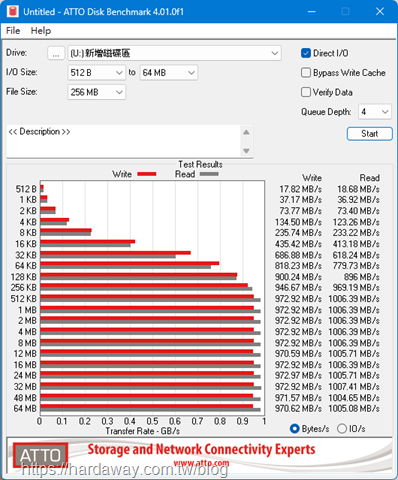
Task: Click the drive browse "..." button
Action: [x=56, y=53]
